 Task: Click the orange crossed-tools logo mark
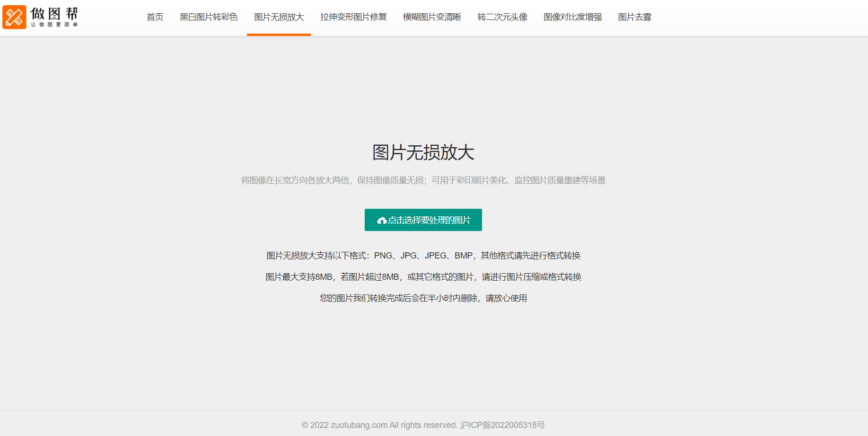14,17
